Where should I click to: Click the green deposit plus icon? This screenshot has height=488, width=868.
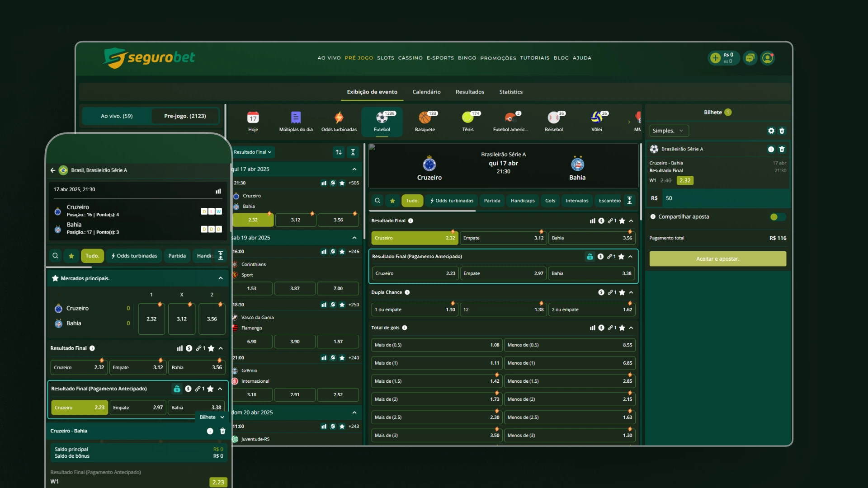(x=715, y=58)
